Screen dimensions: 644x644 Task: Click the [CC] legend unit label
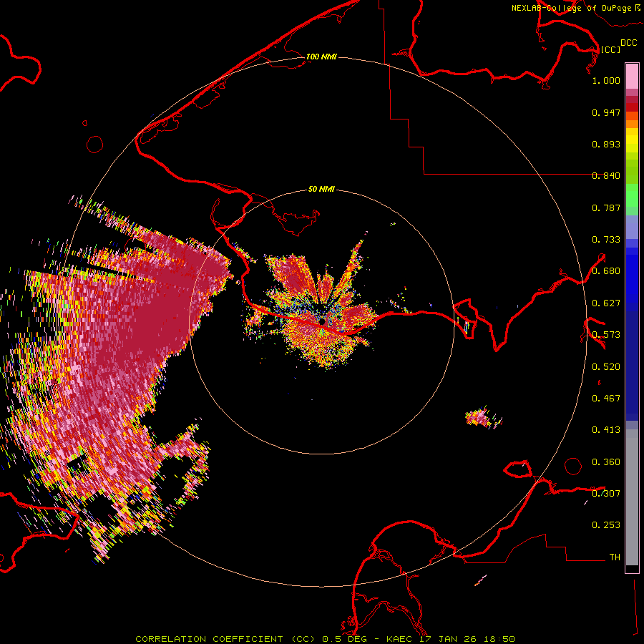[610, 49]
